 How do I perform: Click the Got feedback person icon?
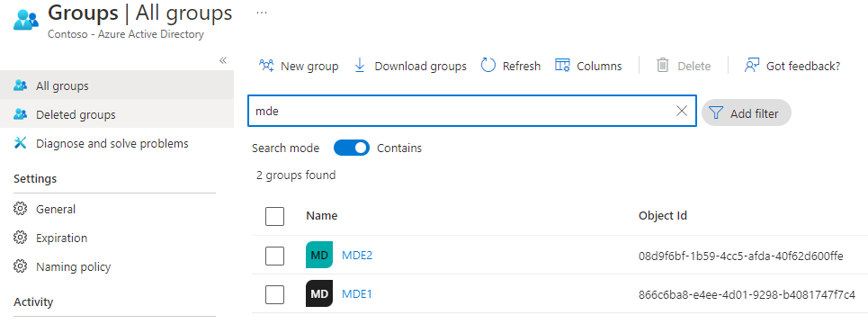(752, 66)
